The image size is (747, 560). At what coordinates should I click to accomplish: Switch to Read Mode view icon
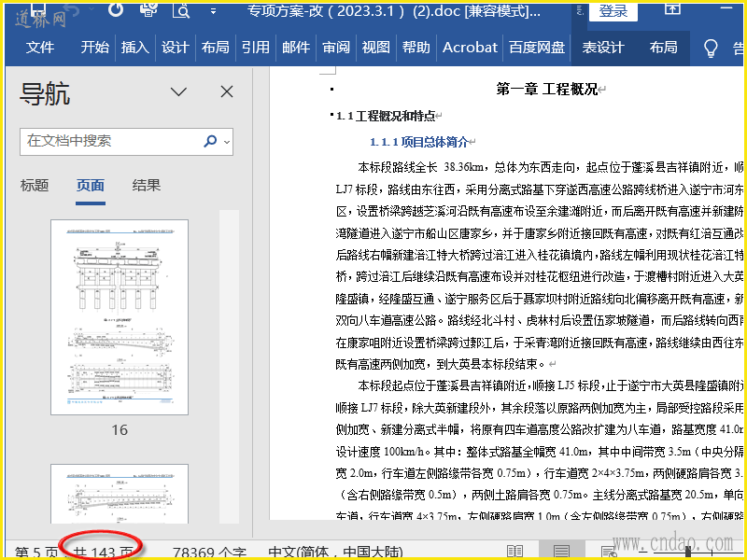click(x=514, y=552)
